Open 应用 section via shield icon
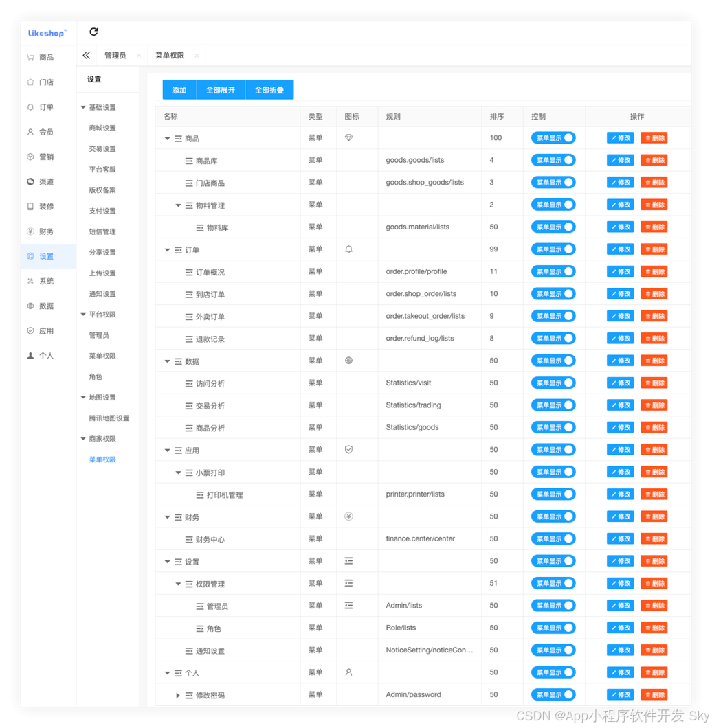The image size is (712, 728). [x=31, y=330]
